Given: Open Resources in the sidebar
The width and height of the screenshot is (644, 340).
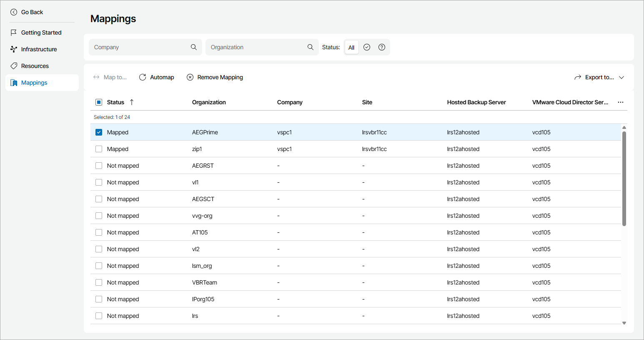Looking at the screenshot, I should coord(35,66).
